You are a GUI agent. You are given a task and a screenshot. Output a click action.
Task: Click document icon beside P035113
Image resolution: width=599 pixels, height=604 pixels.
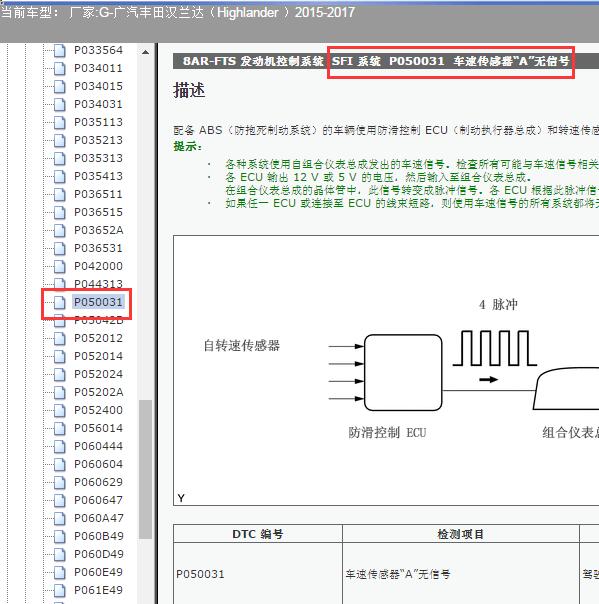coord(60,122)
